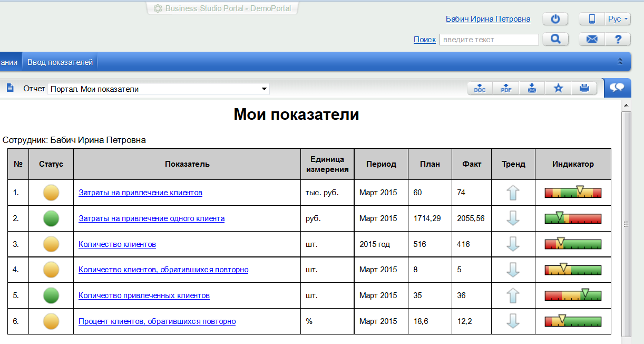Open the Затраты на привлечение клиентов link
Image resolution: width=644 pixels, height=344 pixels.
point(140,193)
